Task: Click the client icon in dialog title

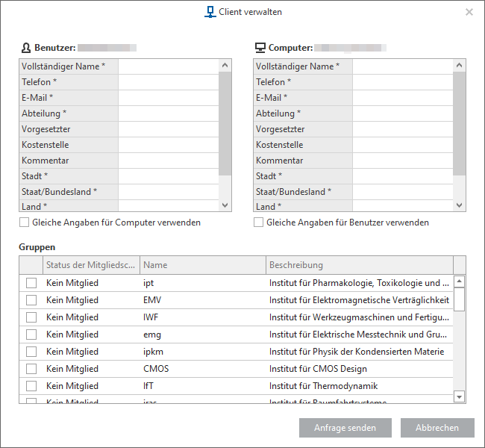Action: point(210,12)
